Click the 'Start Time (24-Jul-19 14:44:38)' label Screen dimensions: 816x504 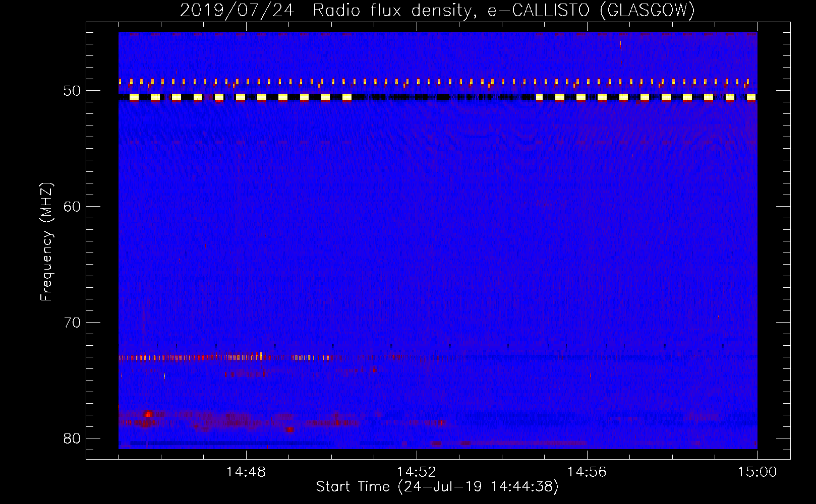[437, 487]
